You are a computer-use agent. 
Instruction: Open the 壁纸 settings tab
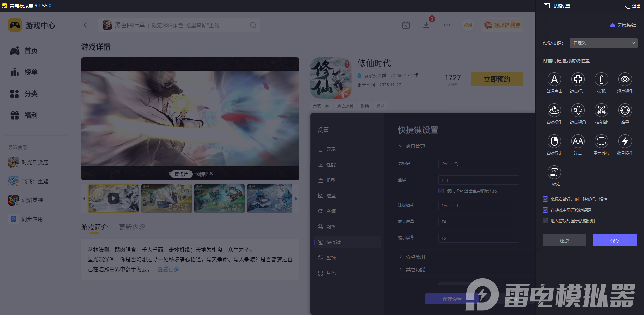[x=331, y=257]
